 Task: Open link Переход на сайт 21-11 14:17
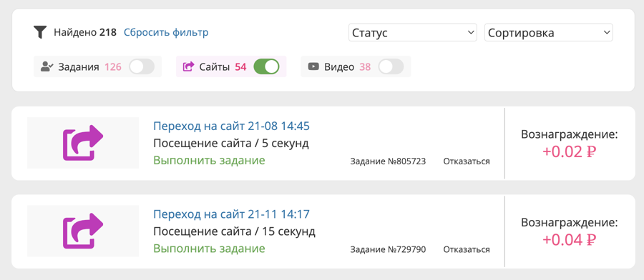pos(232,214)
